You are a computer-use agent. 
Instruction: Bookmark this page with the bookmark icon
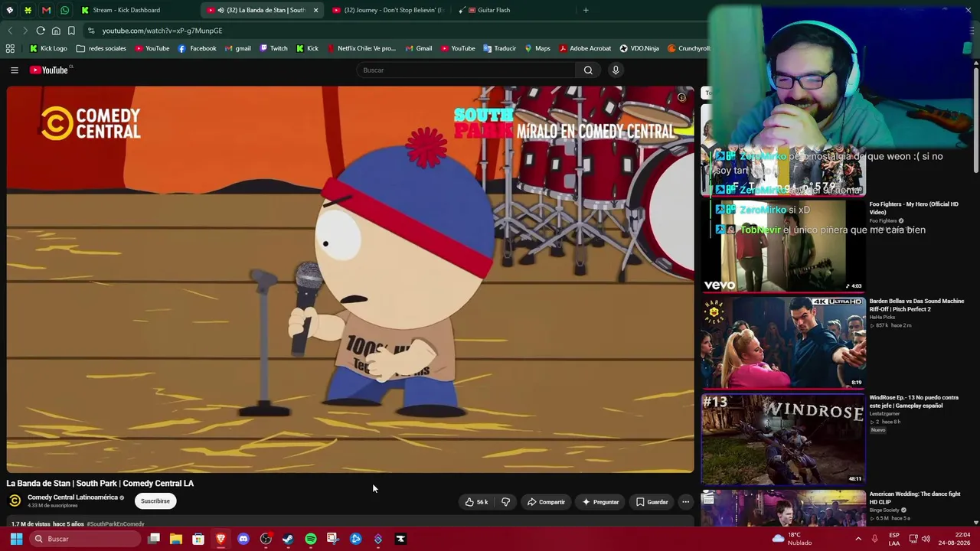pos(71,31)
